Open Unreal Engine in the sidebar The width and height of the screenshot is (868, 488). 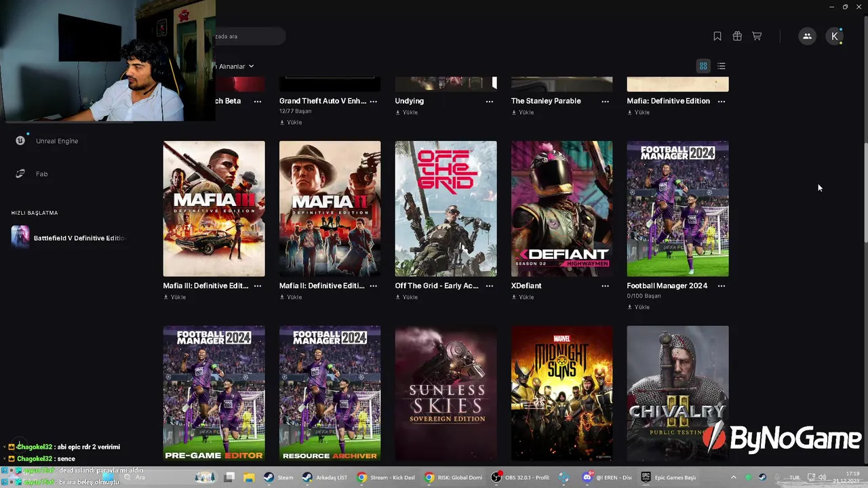[57, 141]
